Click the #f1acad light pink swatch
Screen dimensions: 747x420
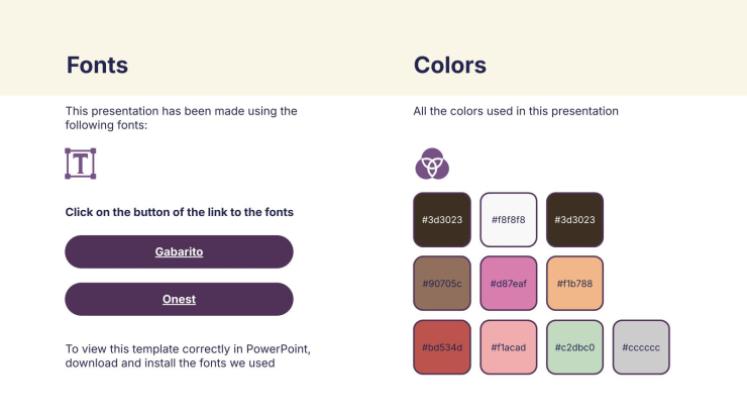pyautogui.click(x=508, y=347)
